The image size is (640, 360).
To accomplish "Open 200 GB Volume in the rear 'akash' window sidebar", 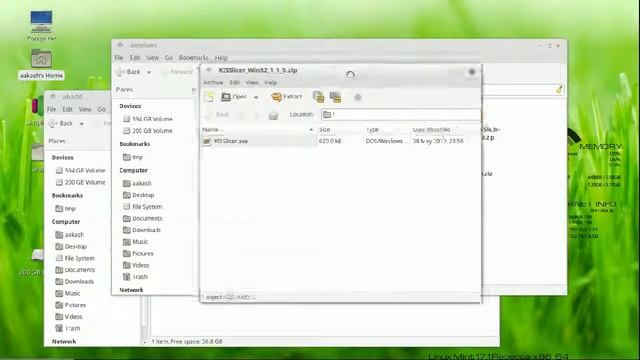I will 80,182.
